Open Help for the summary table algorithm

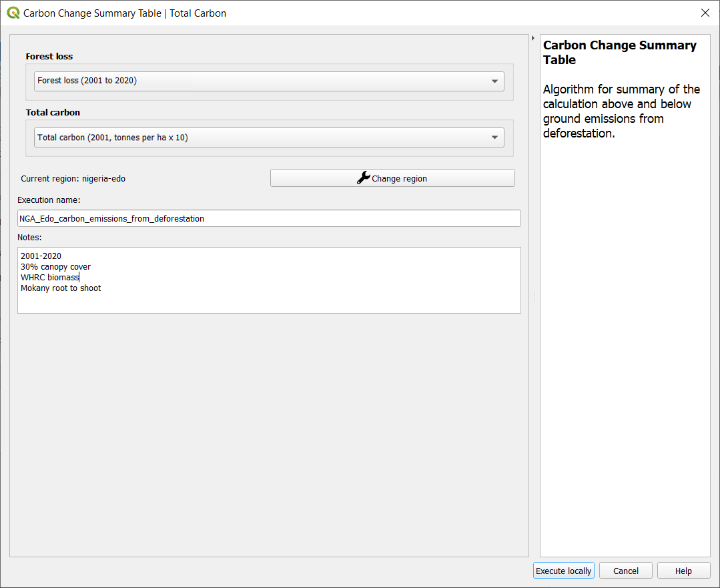point(683,570)
